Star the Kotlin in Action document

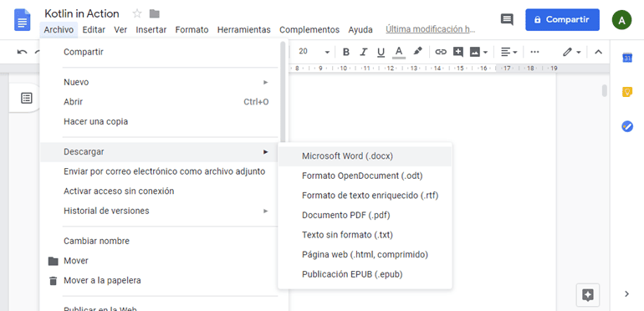tap(137, 14)
